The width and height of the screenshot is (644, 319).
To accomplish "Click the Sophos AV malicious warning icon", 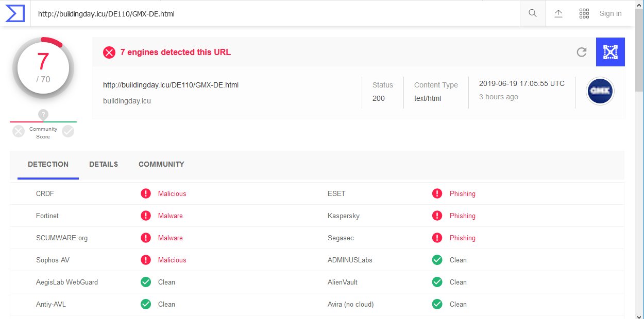I will (x=146, y=260).
